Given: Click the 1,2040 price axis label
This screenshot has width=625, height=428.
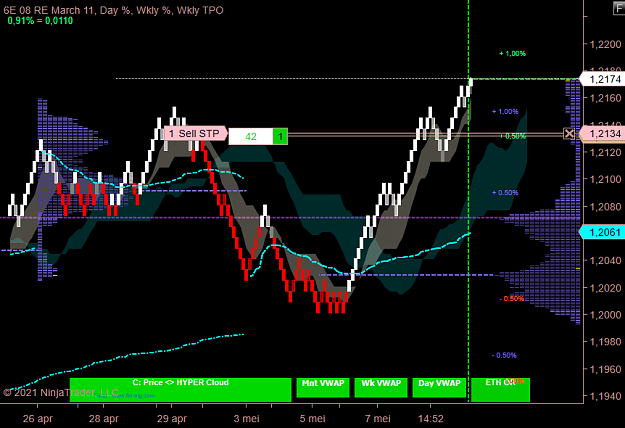Looking at the screenshot, I should 605,261.
